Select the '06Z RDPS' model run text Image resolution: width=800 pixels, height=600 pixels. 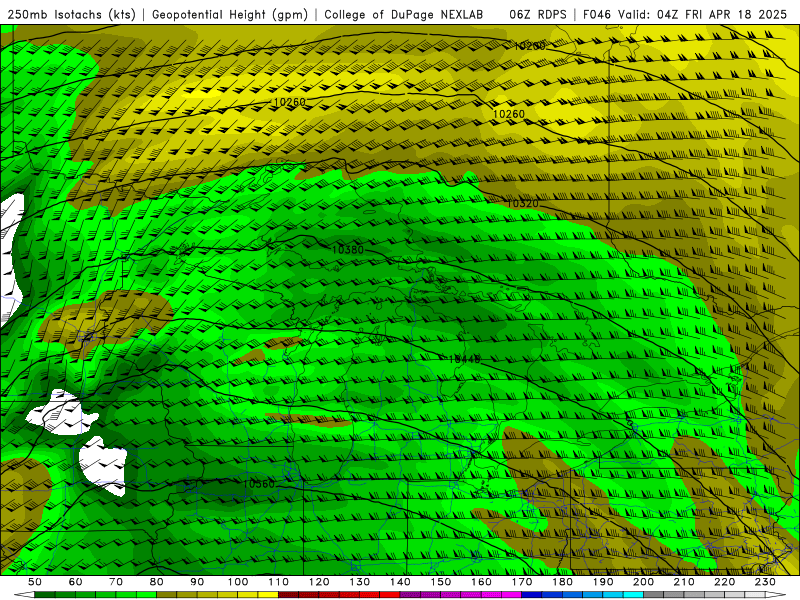click(x=538, y=15)
